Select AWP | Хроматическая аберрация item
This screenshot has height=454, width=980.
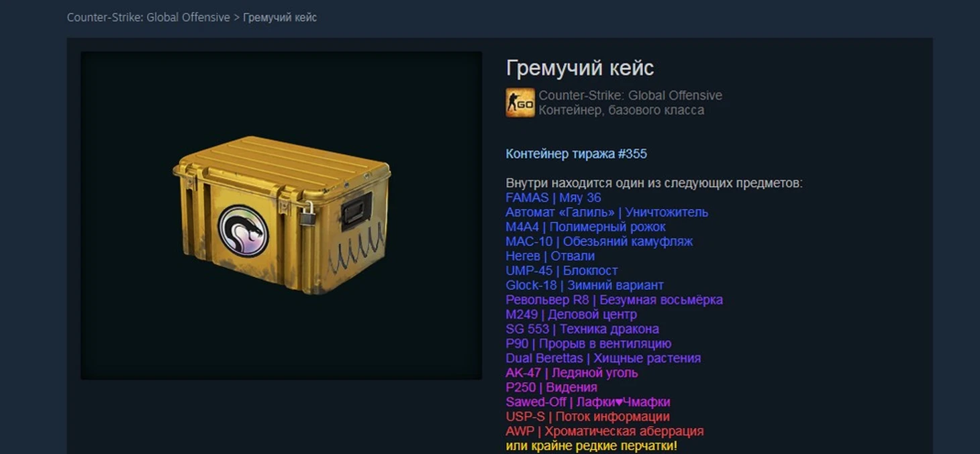coord(604,431)
